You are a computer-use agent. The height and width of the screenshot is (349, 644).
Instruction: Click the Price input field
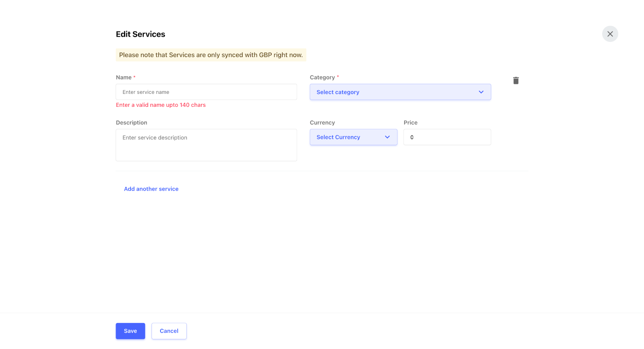tap(447, 137)
